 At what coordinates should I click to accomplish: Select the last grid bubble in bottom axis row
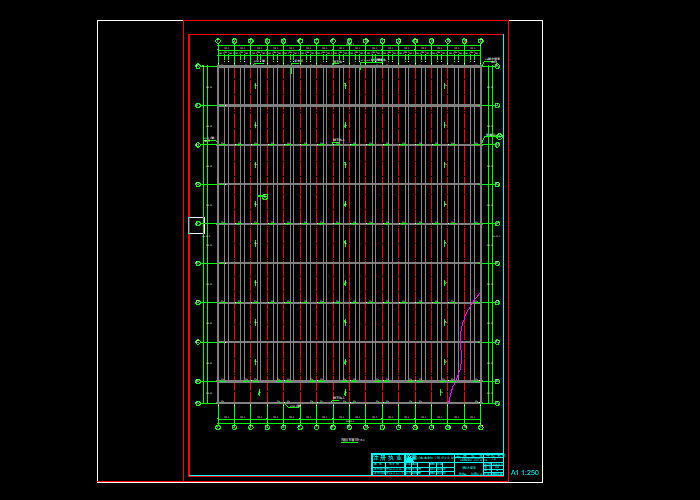click(x=481, y=427)
